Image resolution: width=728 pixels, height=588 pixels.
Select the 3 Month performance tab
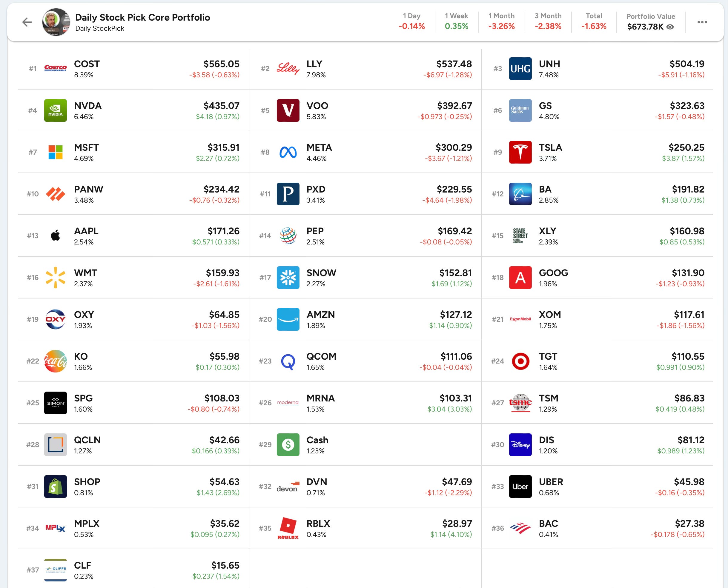tap(548, 21)
